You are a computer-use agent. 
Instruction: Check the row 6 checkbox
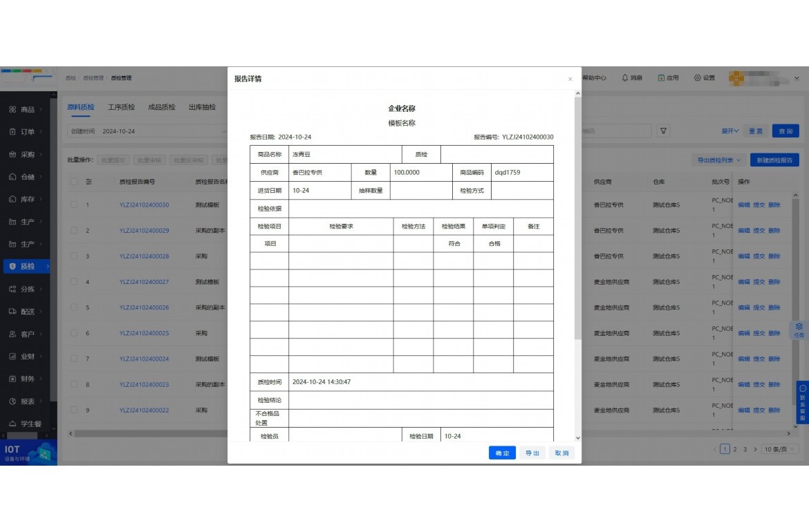tap(74, 333)
